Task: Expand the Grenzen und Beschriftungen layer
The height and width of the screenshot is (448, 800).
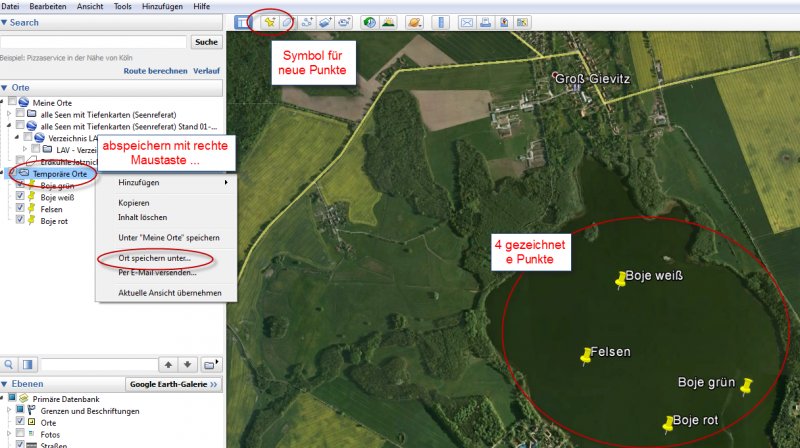Action: pyautogui.click(x=9, y=410)
